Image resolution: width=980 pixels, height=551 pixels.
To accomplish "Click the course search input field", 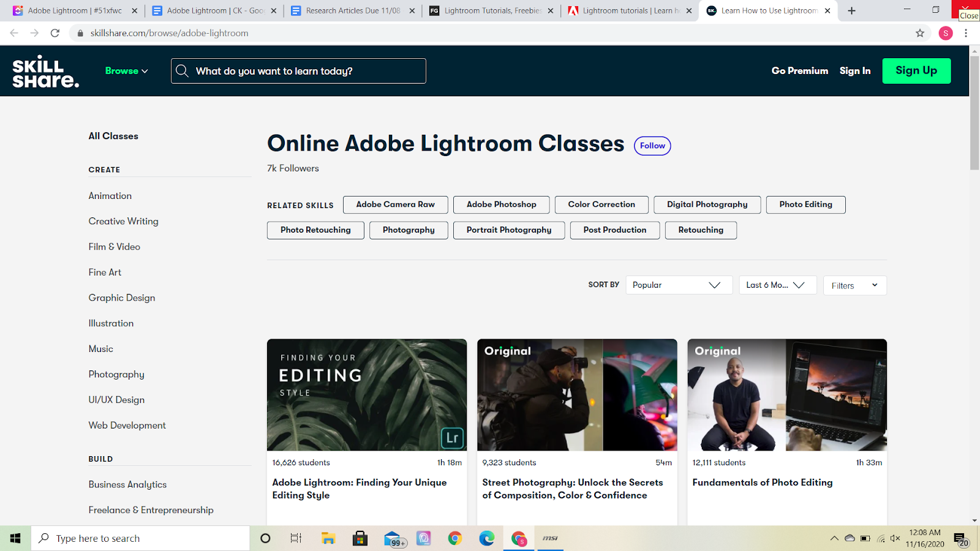I will click(x=298, y=71).
